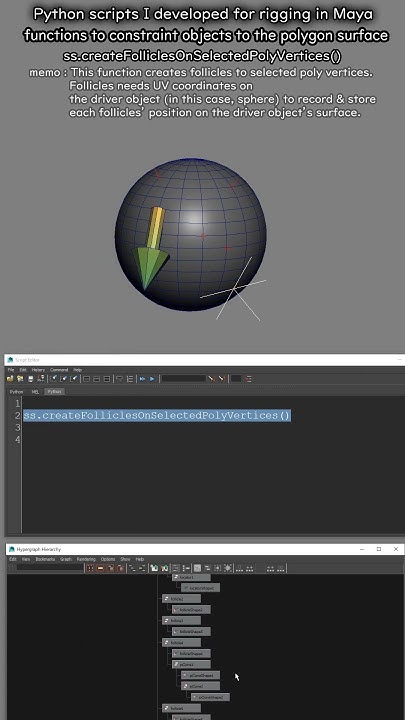Open the Help menu in Script Editor
405x720 pixels.
click(x=78, y=370)
